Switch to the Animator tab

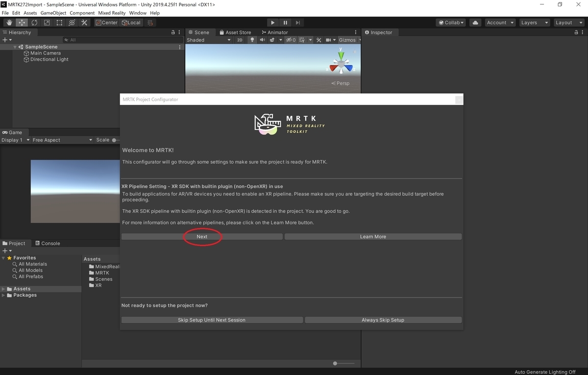tap(274, 32)
